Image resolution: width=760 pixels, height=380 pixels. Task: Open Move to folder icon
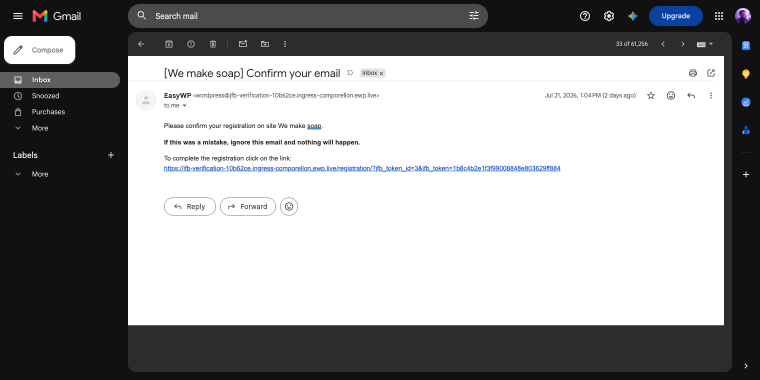point(265,44)
